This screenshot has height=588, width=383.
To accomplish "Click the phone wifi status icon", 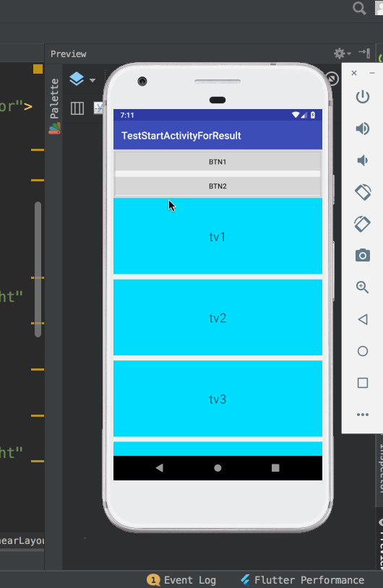I will point(296,115).
